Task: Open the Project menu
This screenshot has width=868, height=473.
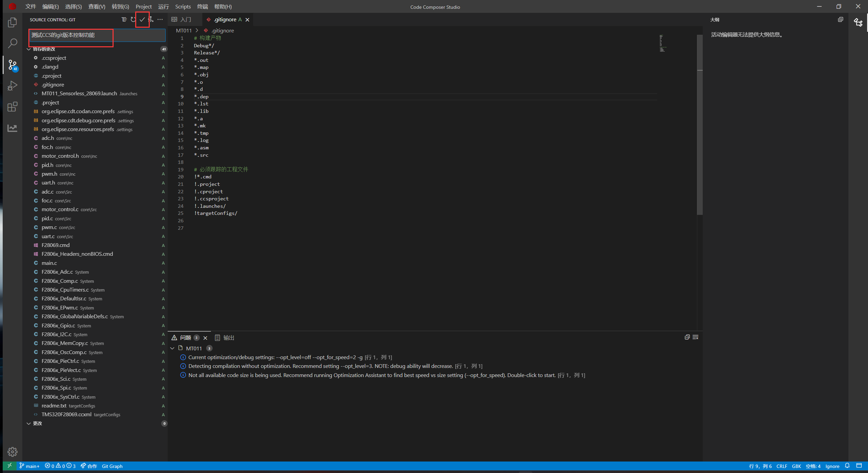Action: click(143, 7)
